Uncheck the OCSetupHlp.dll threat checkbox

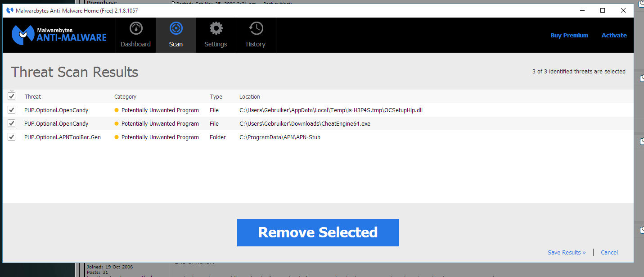[x=12, y=110]
